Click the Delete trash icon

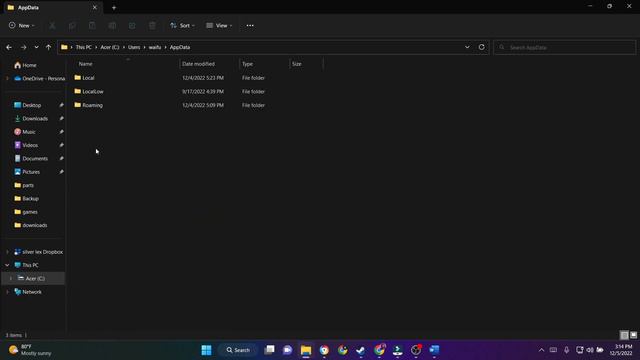[152, 26]
